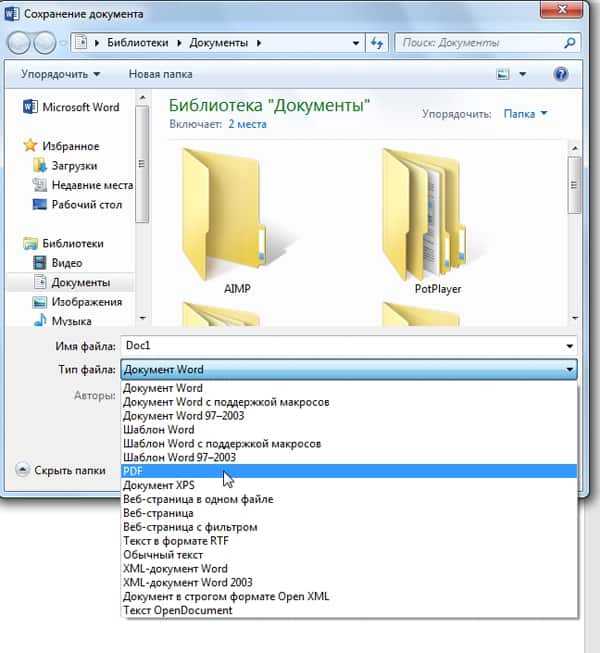Image resolution: width=600 pixels, height=653 pixels.
Task: Select Microsoft Word in navigation pane
Action: 72,107
